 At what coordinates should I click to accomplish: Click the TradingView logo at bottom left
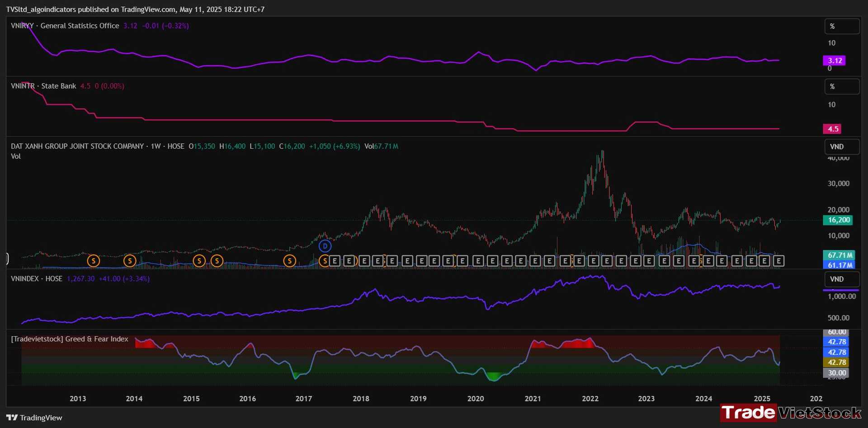point(34,418)
